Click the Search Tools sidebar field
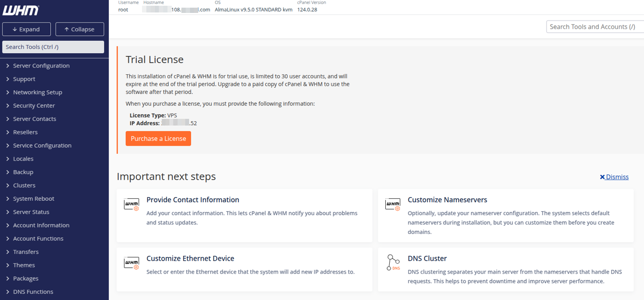The width and height of the screenshot is (644, 300). point(53,46)
